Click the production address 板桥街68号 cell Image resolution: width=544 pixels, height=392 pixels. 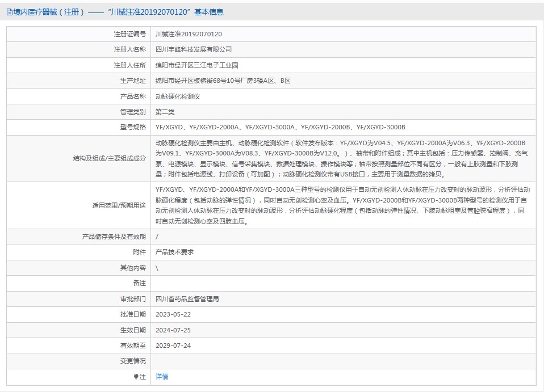(223, 81)
